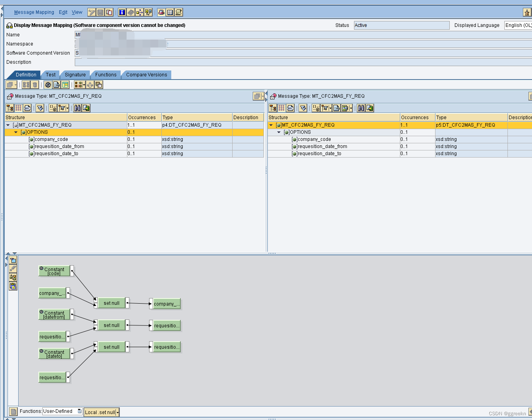
Task: Click target tree view icon
Action: (273, 108)
